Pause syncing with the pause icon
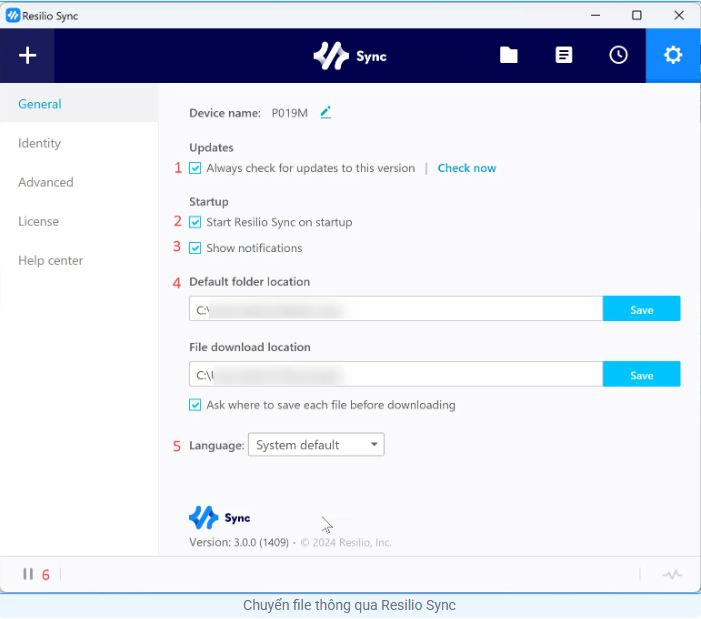 coord(28,574)
